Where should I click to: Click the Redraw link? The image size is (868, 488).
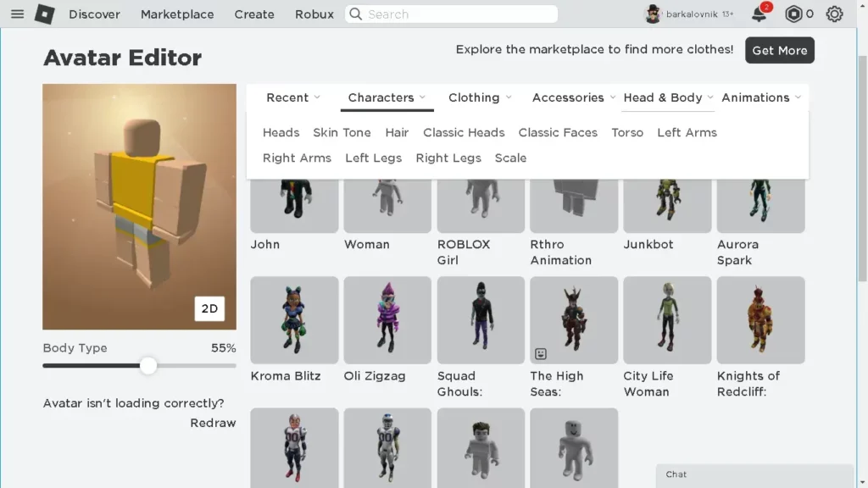click(x=213, y=423)
